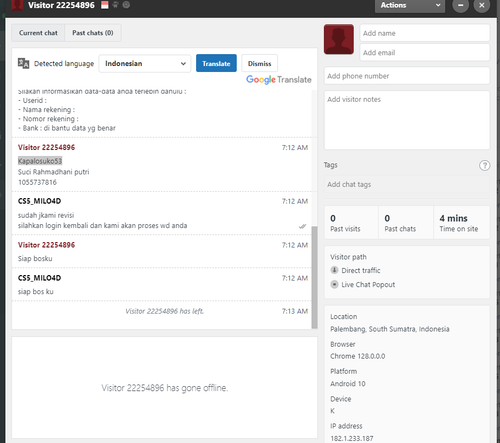Click the name Suci Rahmadhani putri
The image size is (500, 443).
tap(54, 172)
